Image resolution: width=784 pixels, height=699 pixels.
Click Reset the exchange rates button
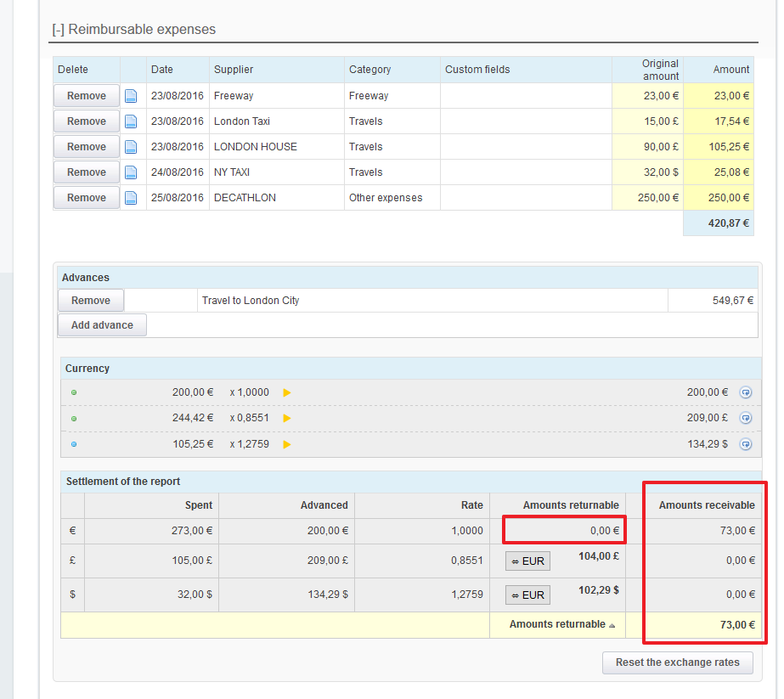(678, 662)
